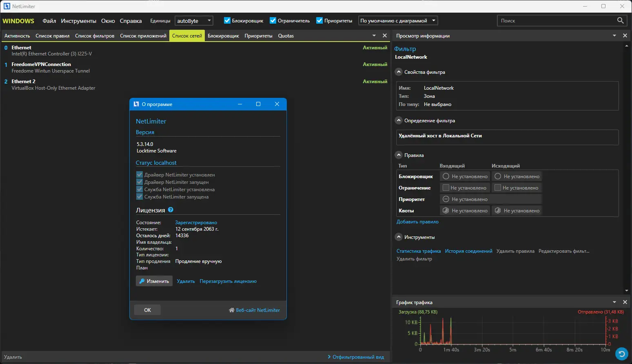
Task: Click the blue refresh icon in bottom corner
Action: point(621,354)
